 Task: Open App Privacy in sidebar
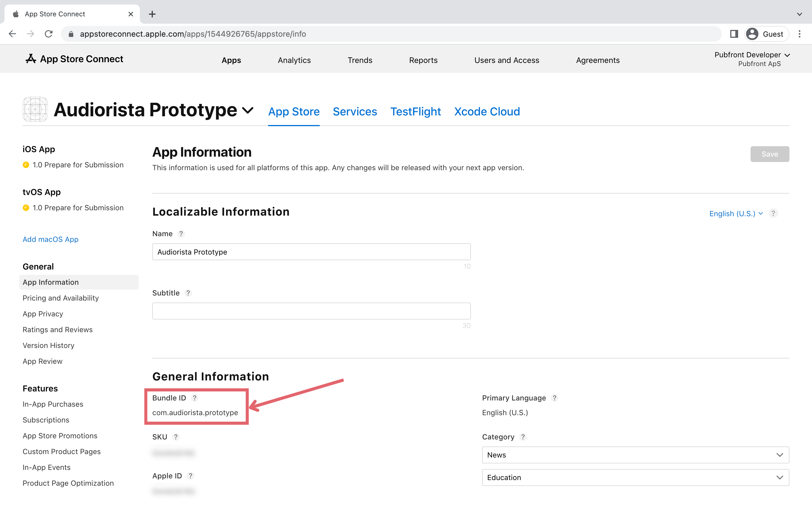(43, 314)
